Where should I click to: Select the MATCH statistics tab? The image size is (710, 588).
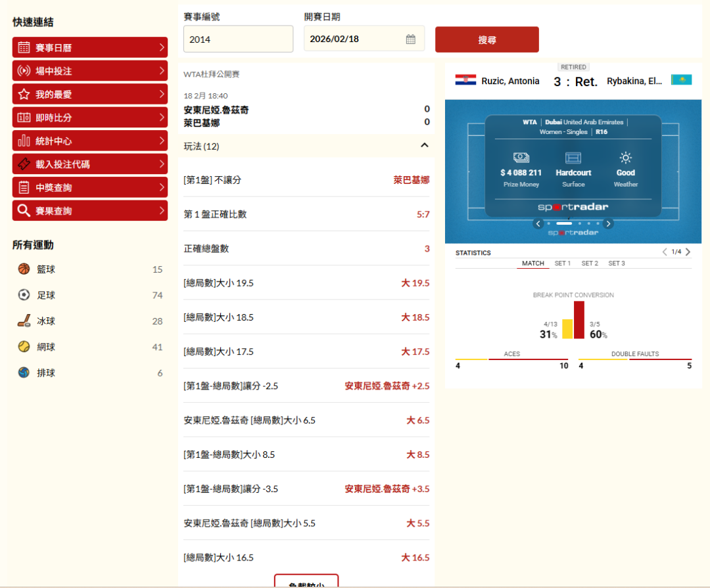click(x=532, y=263)
